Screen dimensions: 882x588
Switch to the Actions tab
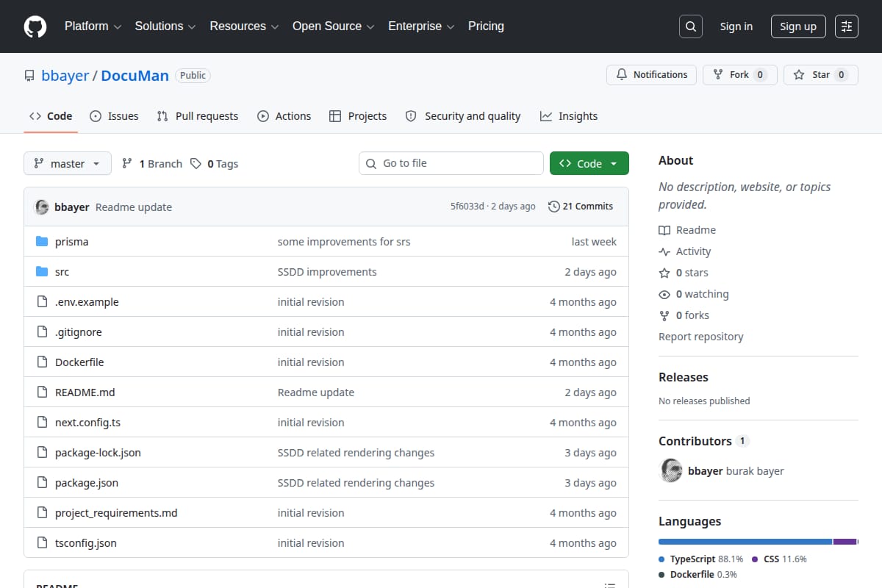(284, 116)
